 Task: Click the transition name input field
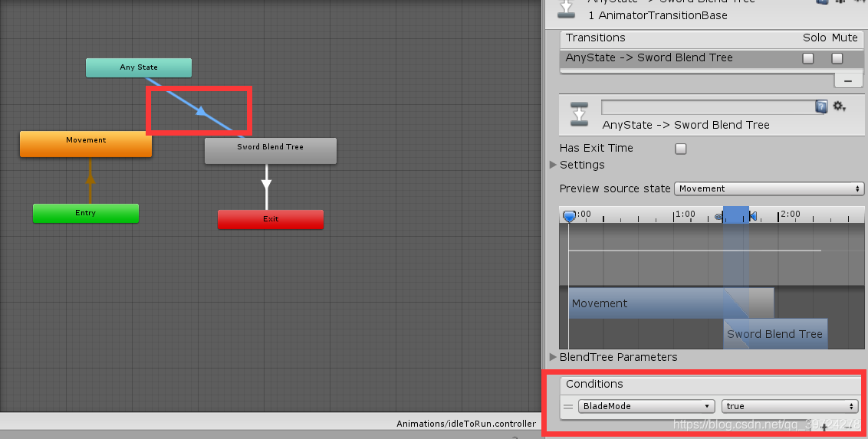708,106
